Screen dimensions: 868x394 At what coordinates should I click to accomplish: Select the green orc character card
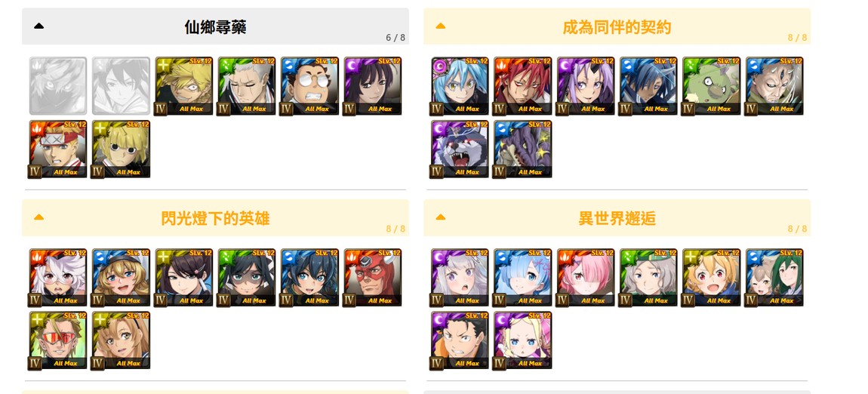711,86
